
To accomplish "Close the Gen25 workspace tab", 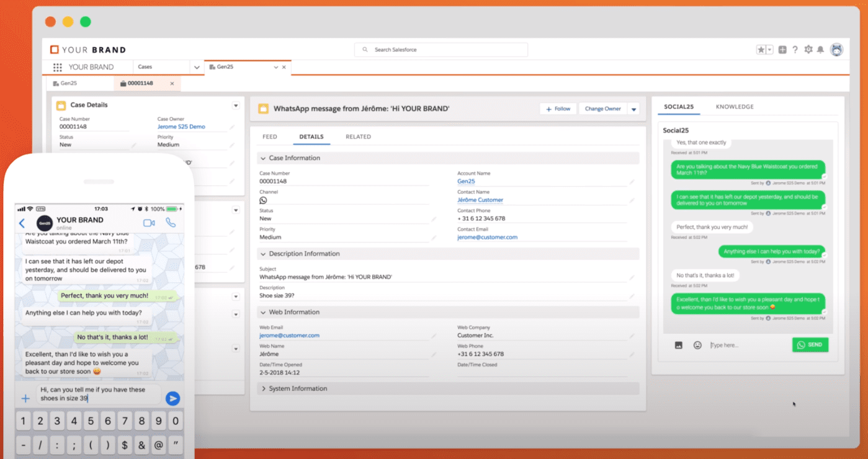I will tap(284, 67).
